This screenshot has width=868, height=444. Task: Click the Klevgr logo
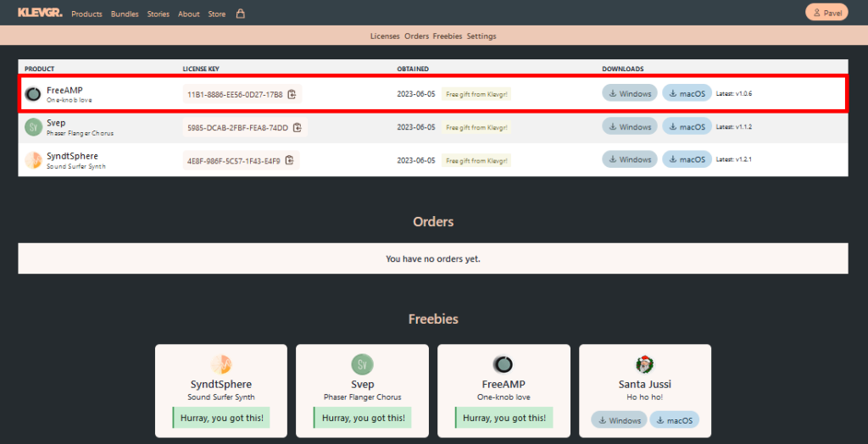[x=40, y=13]
